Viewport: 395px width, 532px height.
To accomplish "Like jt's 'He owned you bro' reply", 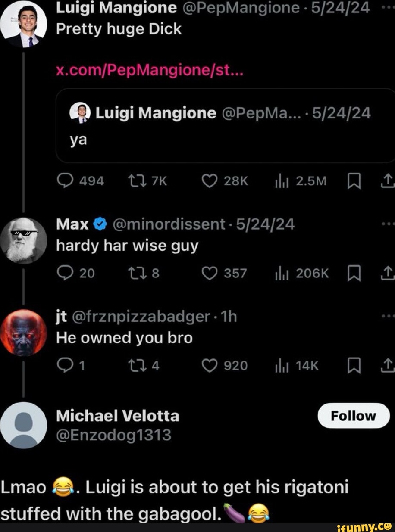I will click(209, 365).
